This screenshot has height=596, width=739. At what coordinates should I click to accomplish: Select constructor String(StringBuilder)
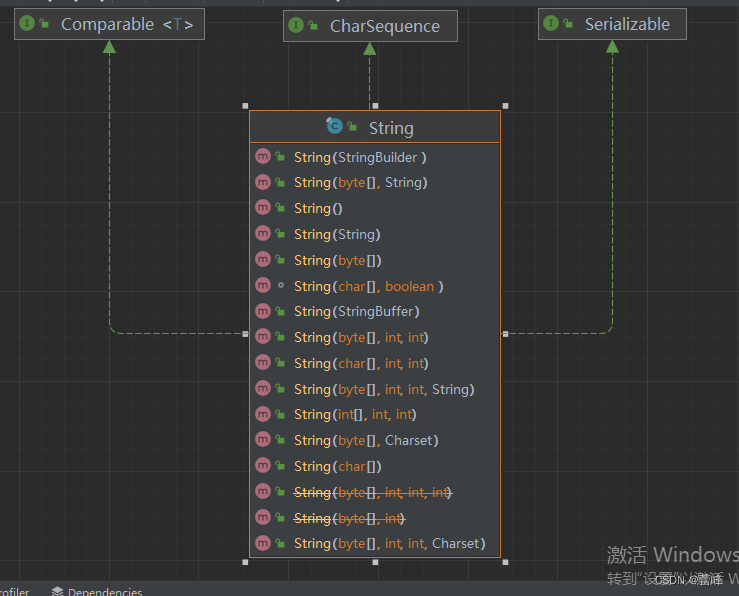click(375, 157)
